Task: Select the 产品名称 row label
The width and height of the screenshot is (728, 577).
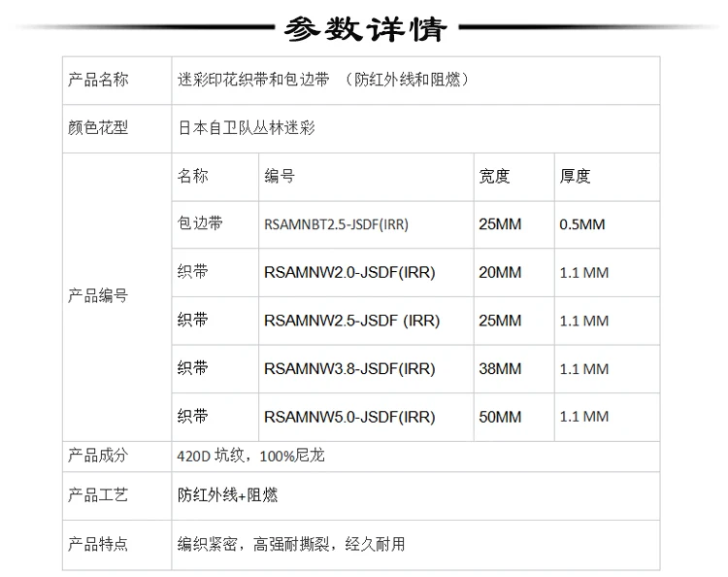Action: pyautogui.click(x=97, y=80)
